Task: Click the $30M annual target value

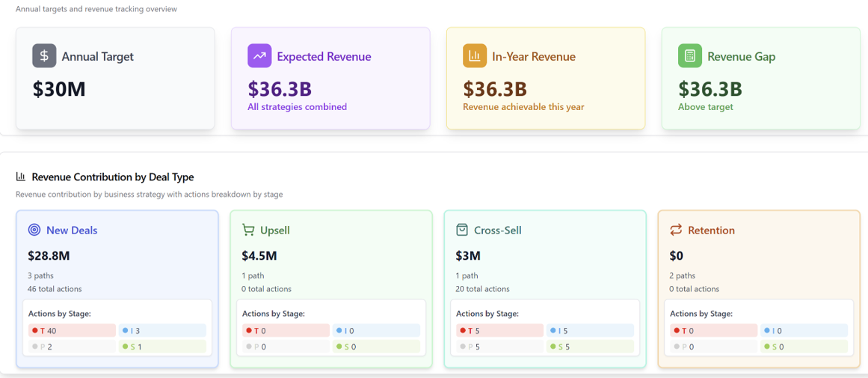Action: click(x=59, y=89)
